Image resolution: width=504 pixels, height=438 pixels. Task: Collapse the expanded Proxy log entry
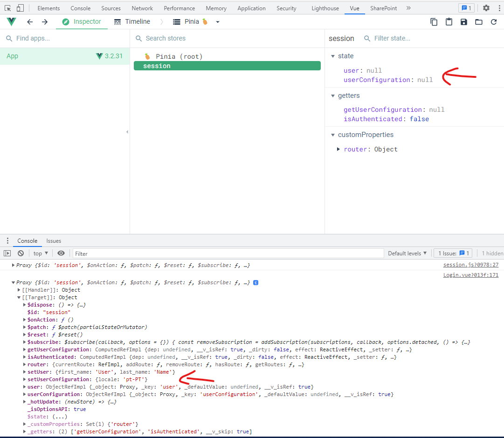(13, 282)
